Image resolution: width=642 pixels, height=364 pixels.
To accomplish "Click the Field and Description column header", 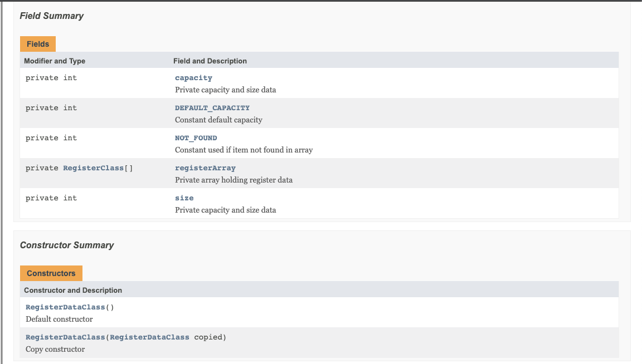I will pos(210,61).
